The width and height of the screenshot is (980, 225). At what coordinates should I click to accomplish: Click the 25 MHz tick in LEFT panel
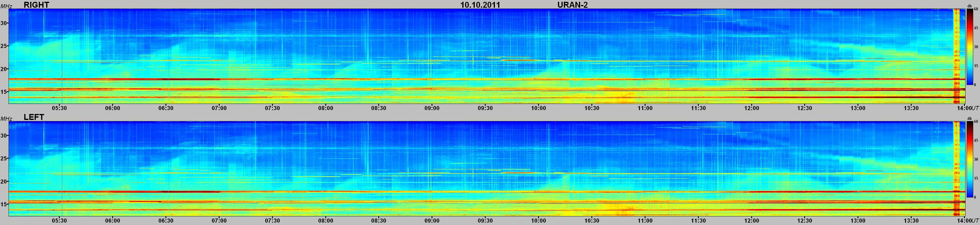coord(4,159)
